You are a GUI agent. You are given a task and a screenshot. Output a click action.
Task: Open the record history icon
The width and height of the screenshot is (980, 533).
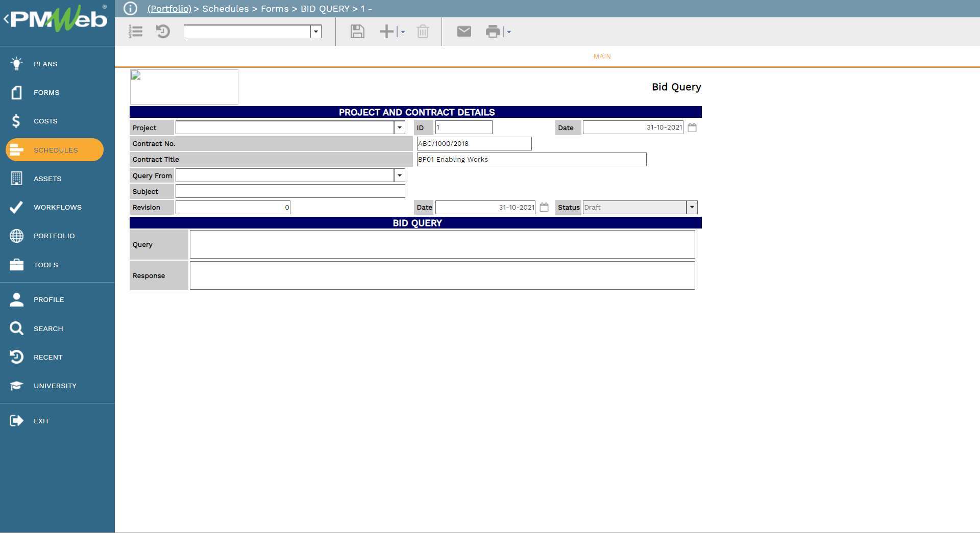[163, 31]
